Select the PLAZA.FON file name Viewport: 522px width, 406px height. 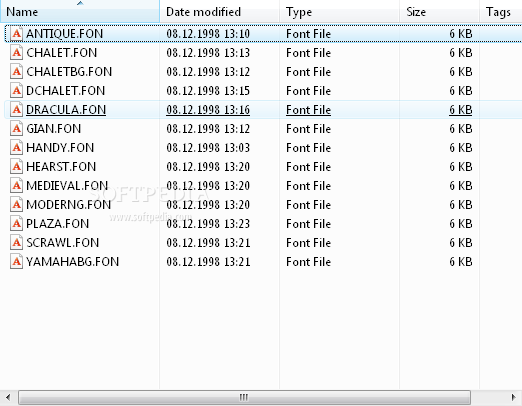[57, 224]
